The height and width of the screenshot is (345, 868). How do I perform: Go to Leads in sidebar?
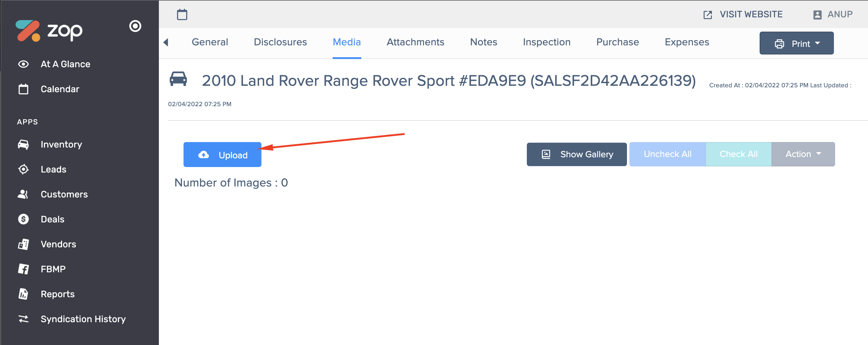(53, 169)
